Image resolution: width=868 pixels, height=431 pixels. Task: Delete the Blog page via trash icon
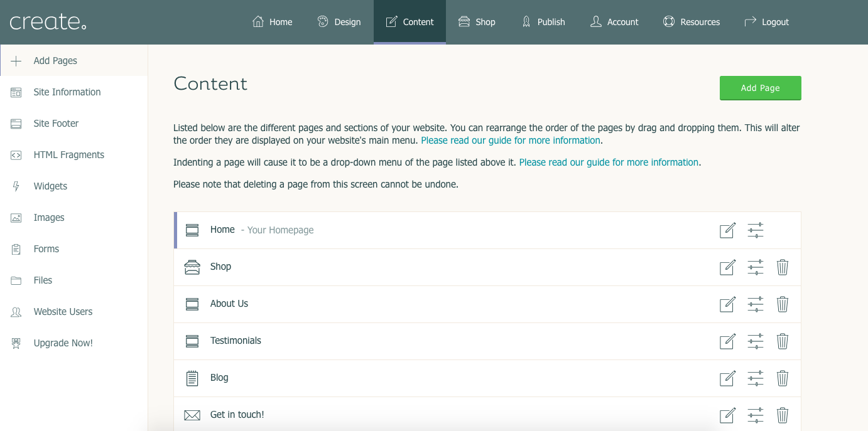pyautogui.click(x=783, y=378)
